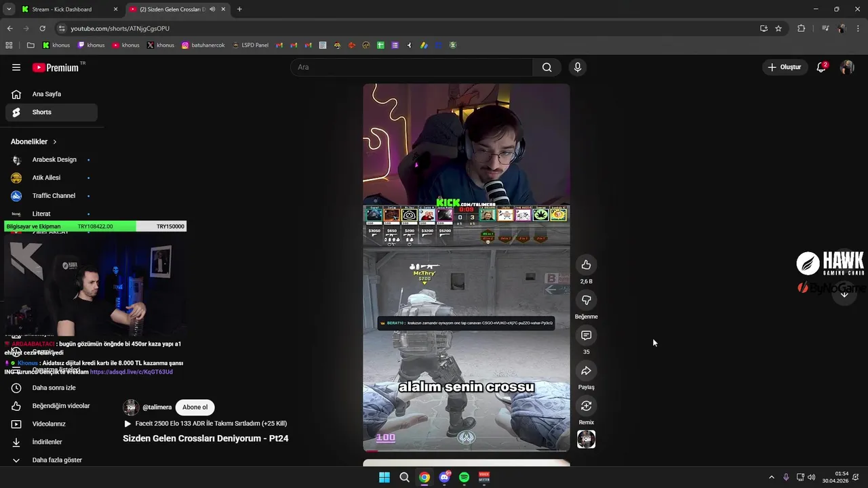Click the adsqd.live chat link
868x488 pixels.
(x=132, y=372)
